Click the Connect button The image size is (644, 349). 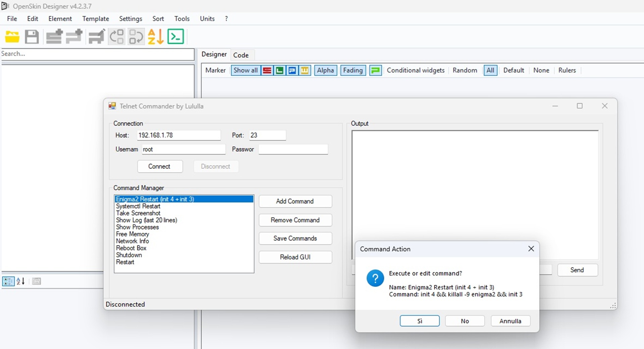pos(160,166)
